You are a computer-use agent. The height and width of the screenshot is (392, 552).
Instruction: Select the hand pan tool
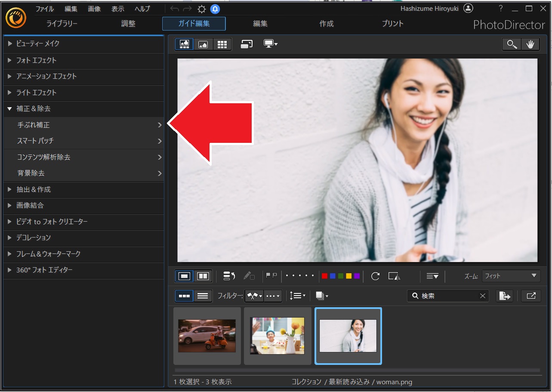(530, 44)
